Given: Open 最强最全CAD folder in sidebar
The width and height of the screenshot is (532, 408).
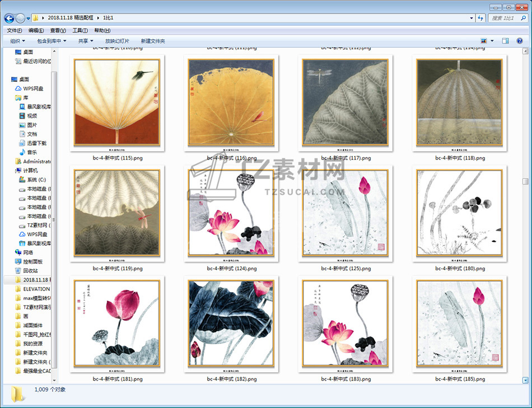Looking at the screenshot, I should pos(33,371).
